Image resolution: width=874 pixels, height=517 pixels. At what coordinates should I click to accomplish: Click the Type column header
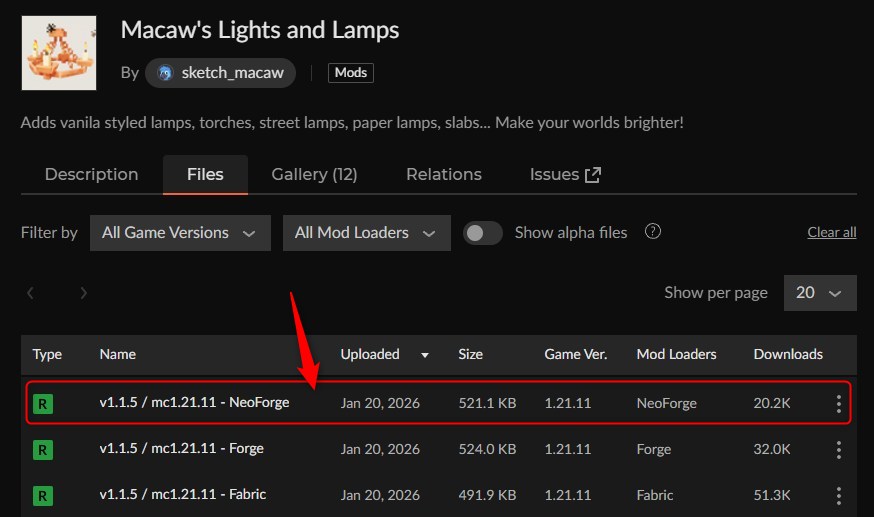(x=47, y=354)
